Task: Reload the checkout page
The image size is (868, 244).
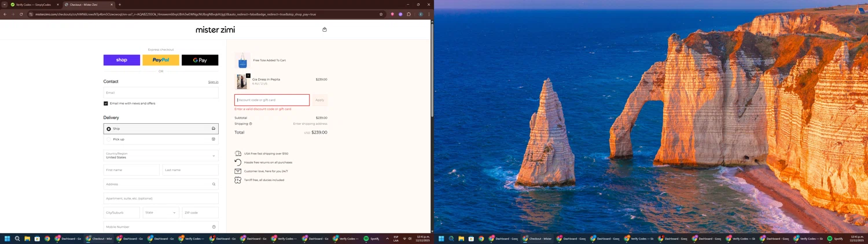Action: (21, 14)
